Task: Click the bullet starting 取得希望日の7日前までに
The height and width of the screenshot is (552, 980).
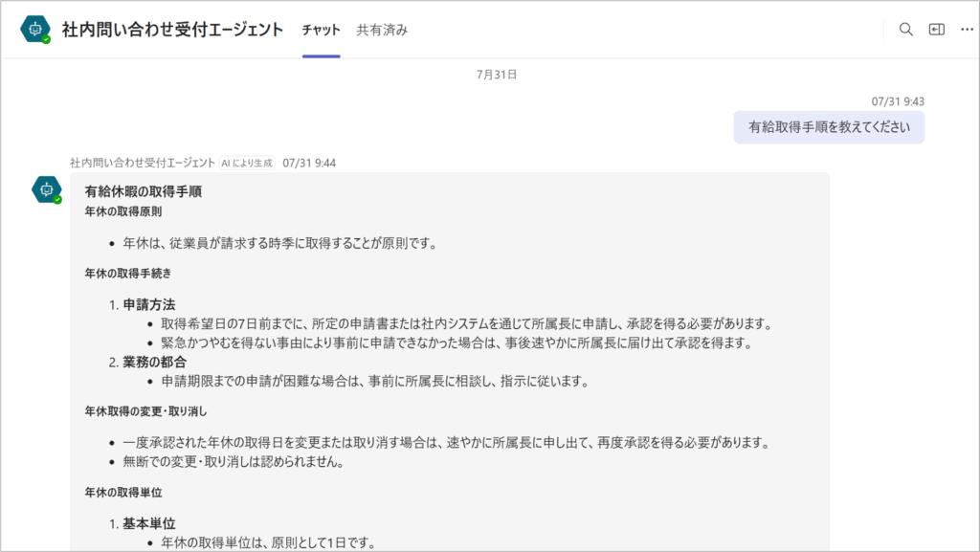Action: (467, 323)
